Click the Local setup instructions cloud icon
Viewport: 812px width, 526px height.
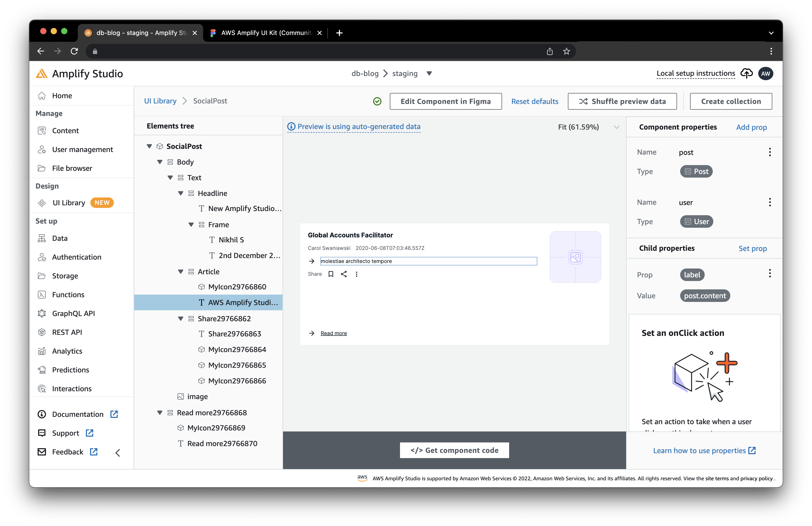746,73
